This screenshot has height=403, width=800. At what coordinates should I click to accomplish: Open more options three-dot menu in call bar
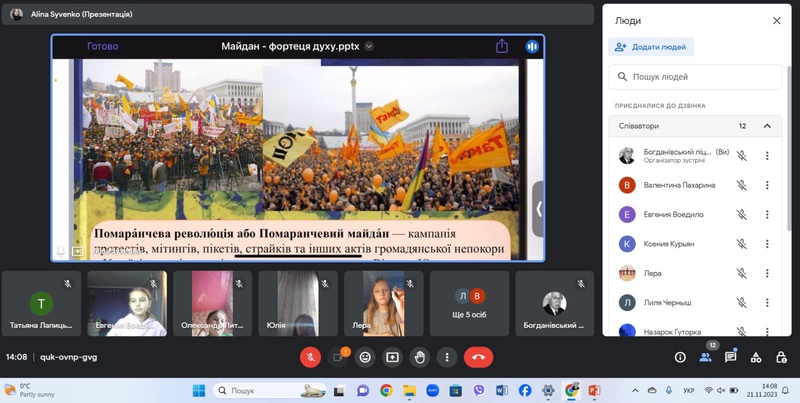point(447,358)
